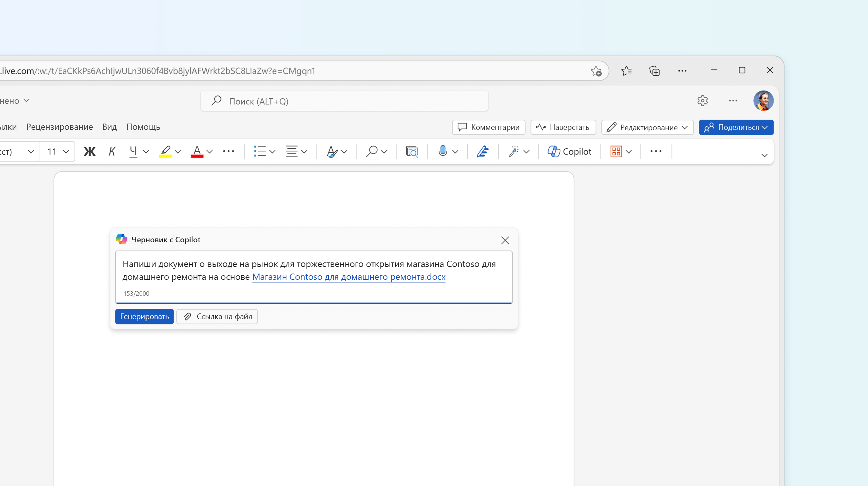Focus the Поиск (ALT+Q) search box
The width and height of the screenshot is (868, 486).
pos(344,101)
